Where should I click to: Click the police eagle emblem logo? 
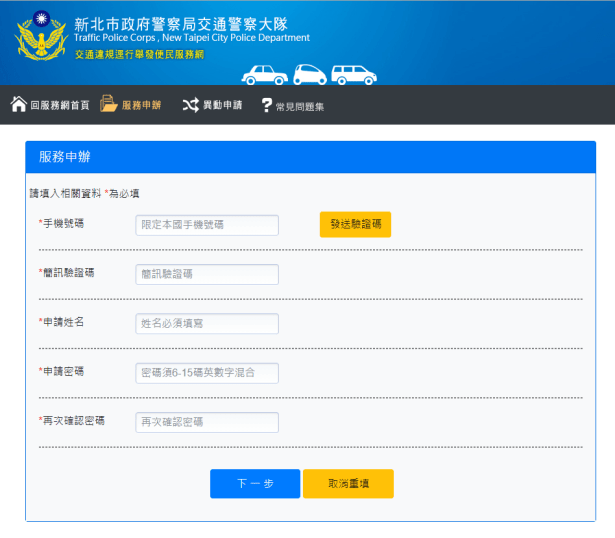point(40,38)
